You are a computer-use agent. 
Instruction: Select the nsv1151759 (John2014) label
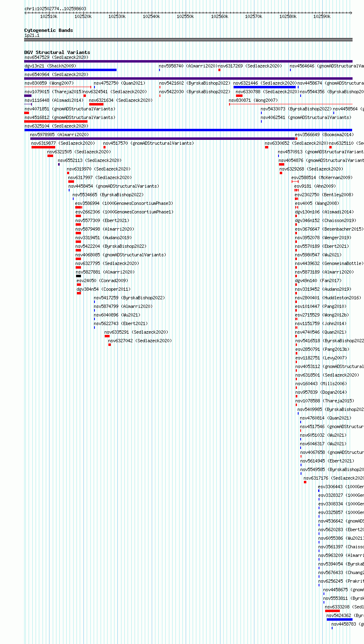tap(321, 323)
